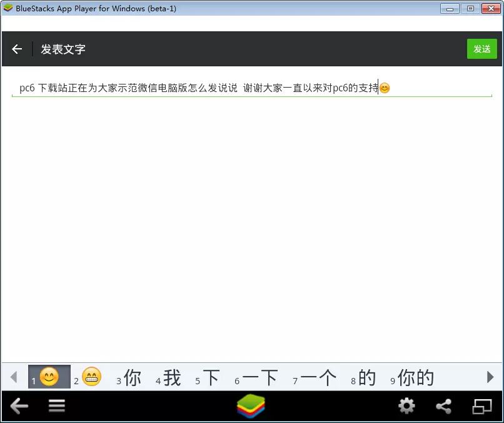Click the share icon in bottom bar
Image resolution: width=504 pixels, height=423 pixels.
(443, 406)
